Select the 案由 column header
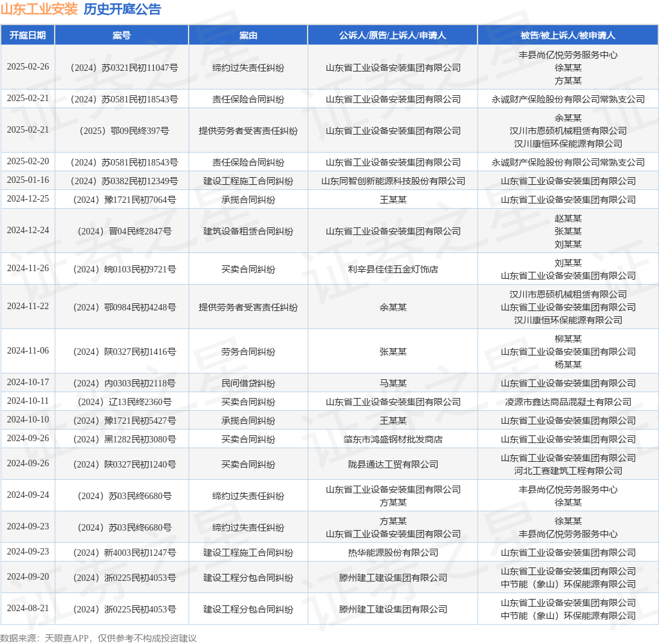This screenshot has height=644, width=659. [x=248, y=35]
